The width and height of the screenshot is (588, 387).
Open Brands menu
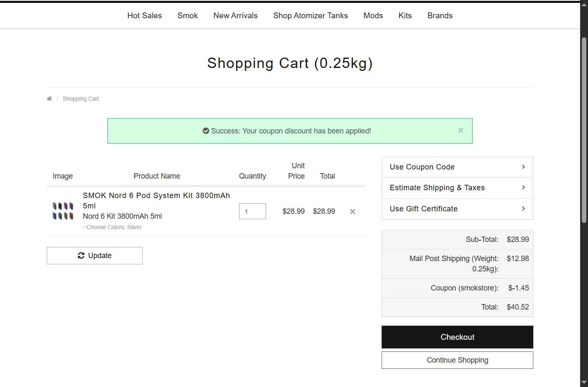click(440, 15)
